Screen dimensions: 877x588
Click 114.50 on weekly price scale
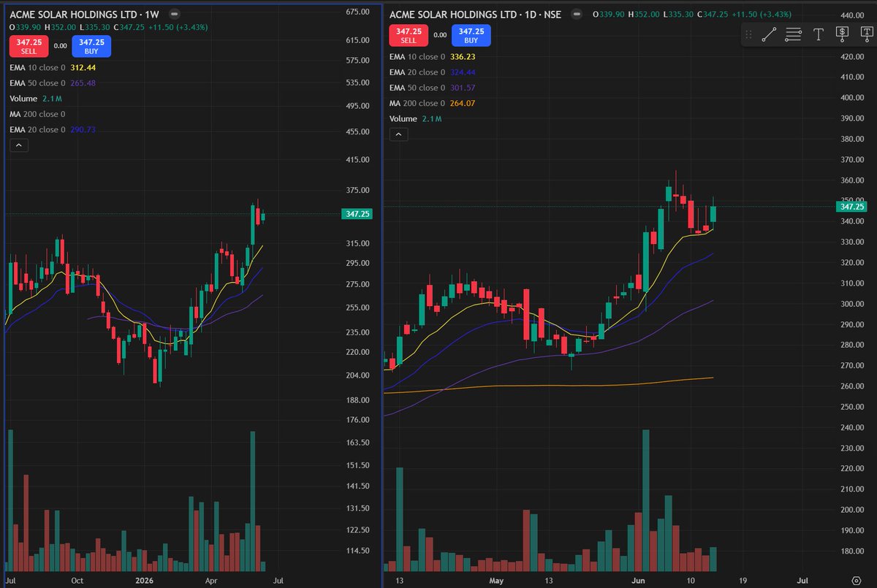[356, 551]
